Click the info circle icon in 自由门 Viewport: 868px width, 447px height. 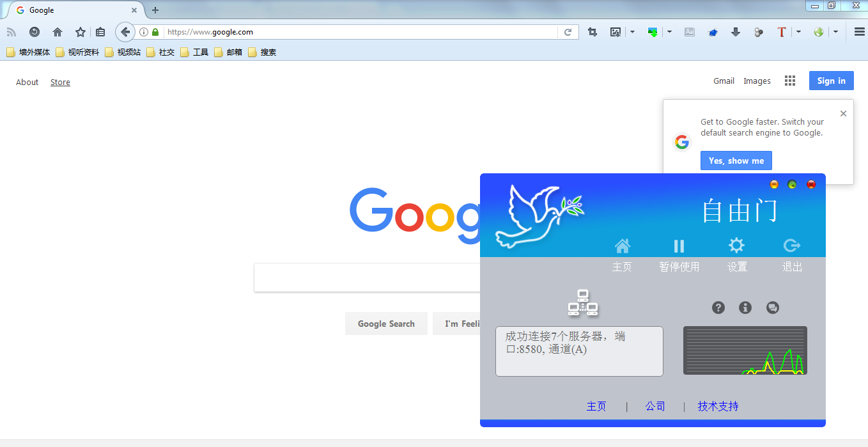[745, 308]
